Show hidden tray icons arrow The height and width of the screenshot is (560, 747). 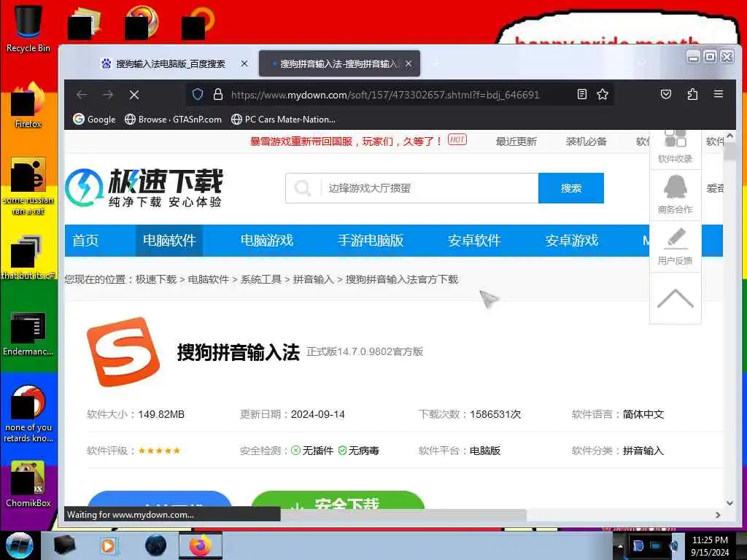click(620, 546)
